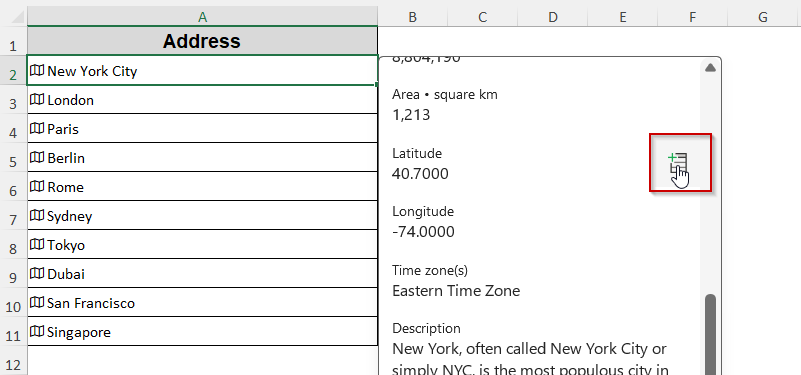Screen dimensions: 801x375
Task: Click the Sydney map icon
Action: pyautogui.click(x=37, y=215)
